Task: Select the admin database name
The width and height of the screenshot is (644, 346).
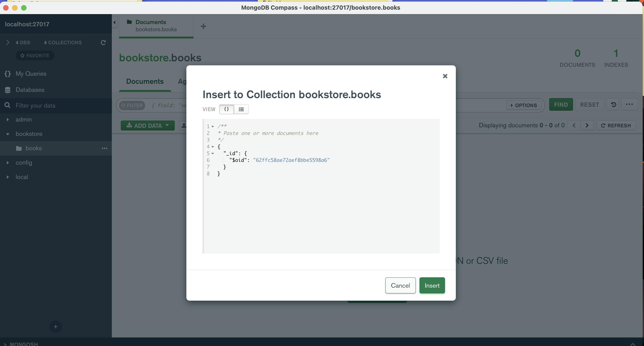Action: [24, 119]
